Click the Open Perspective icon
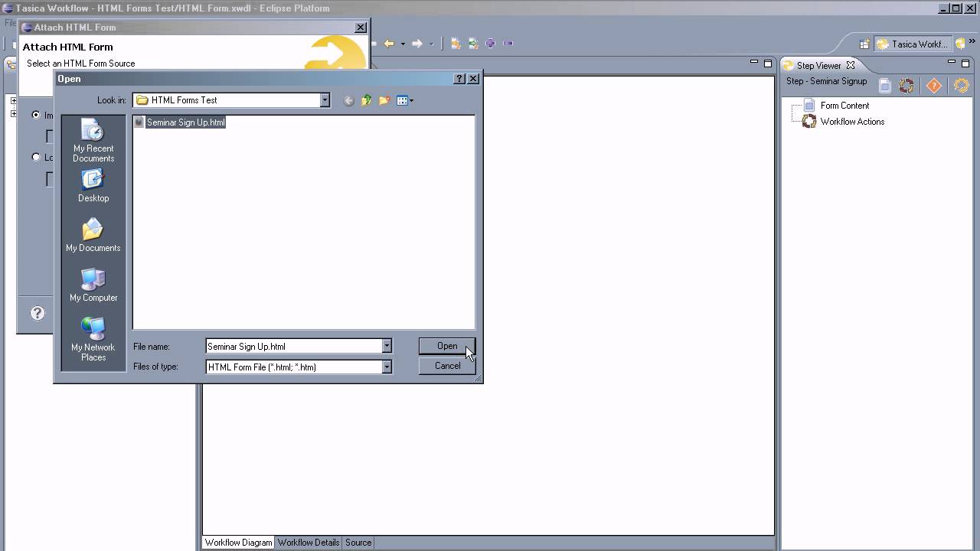 tap(864, 44)
